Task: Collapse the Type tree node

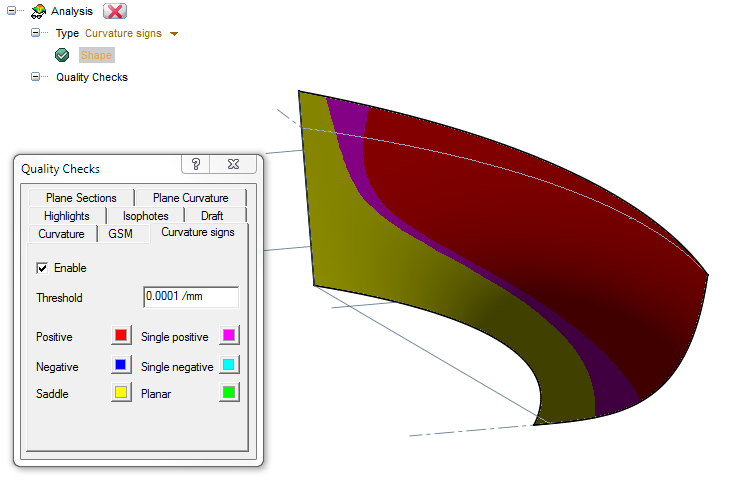Action: pos(35,33)
